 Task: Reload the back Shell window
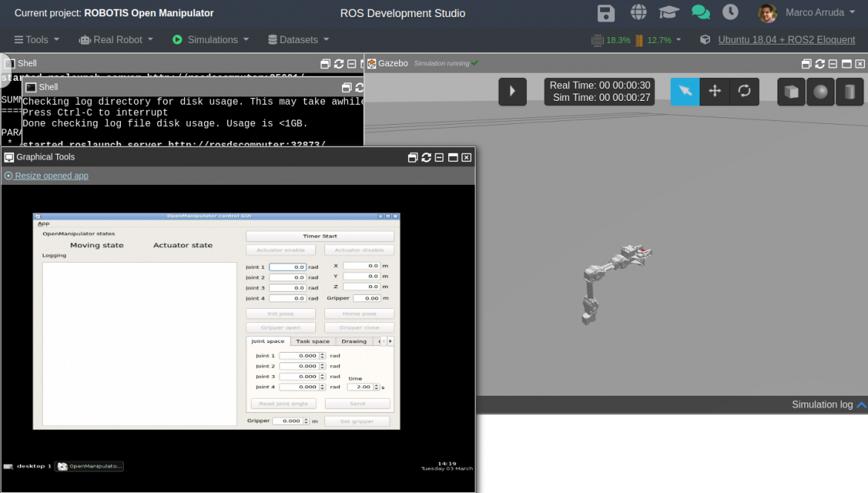[339, 64]
